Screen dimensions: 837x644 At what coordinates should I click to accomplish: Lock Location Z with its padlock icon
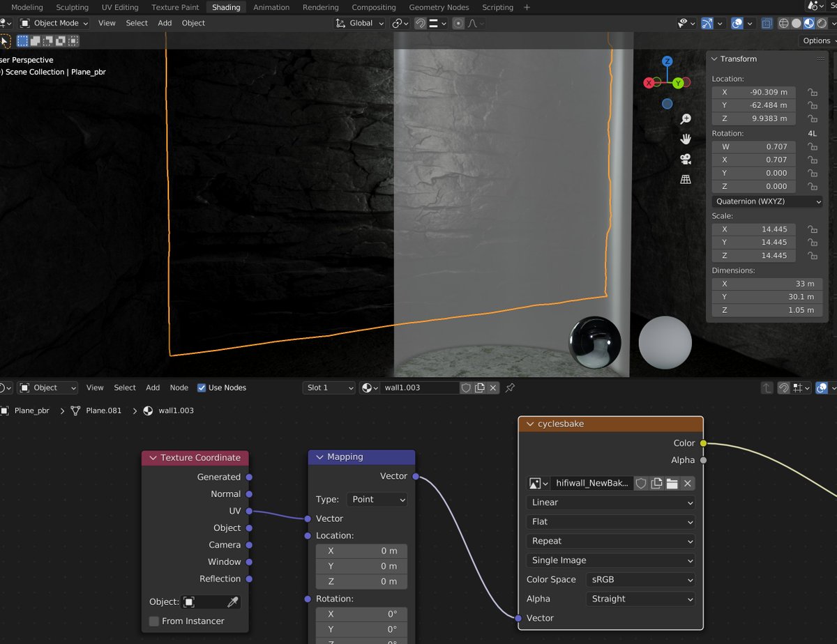pyautogui.click(x=812, y=118)
